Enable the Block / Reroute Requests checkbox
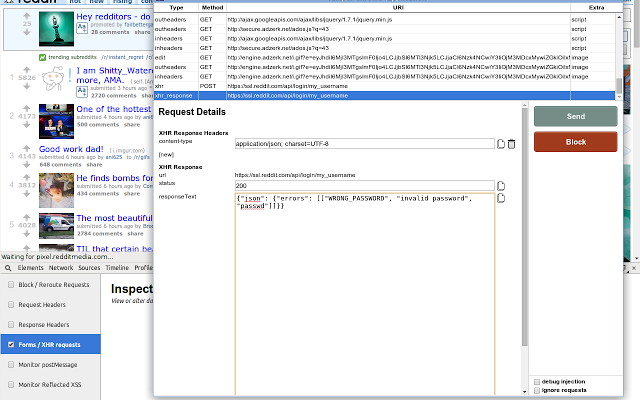Viewport: 640px width, 400px height. click(x=11, y=284)
